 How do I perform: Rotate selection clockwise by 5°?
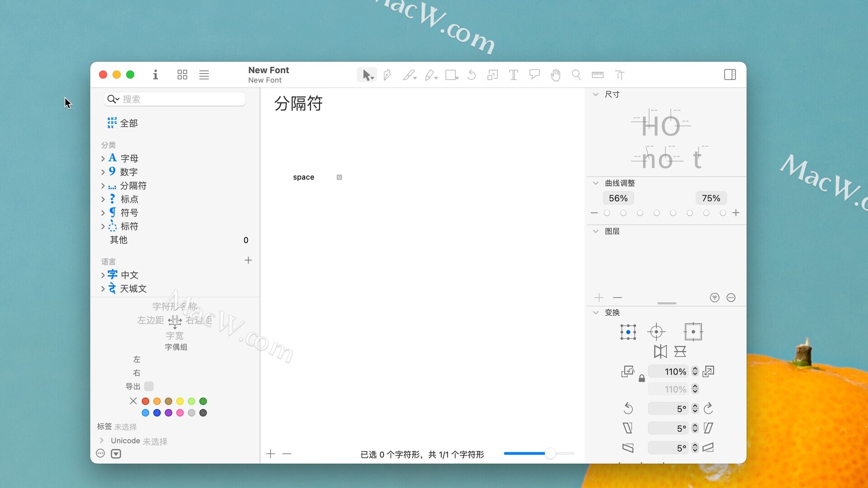[708, 408]
